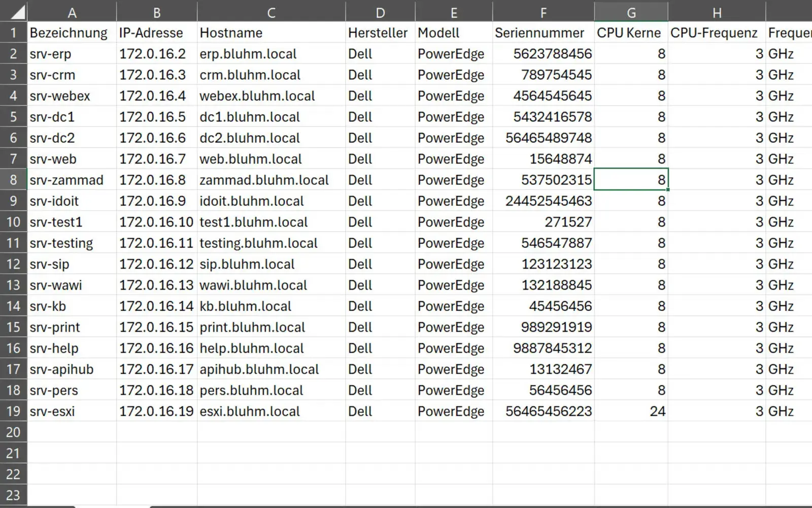812x508 pixels.
Task: Click the PowerEdge cell in row 3
Action: 451,75
